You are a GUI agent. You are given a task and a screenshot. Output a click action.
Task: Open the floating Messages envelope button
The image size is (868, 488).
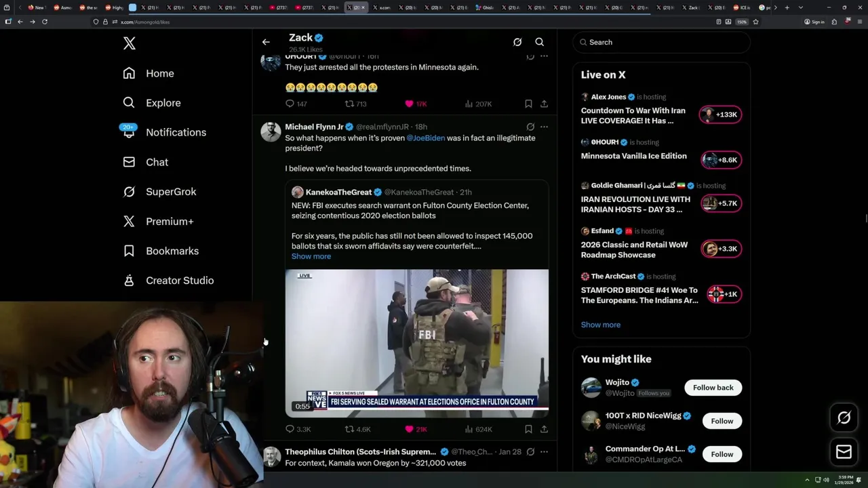pyautogui.click(x=844, y=452)
